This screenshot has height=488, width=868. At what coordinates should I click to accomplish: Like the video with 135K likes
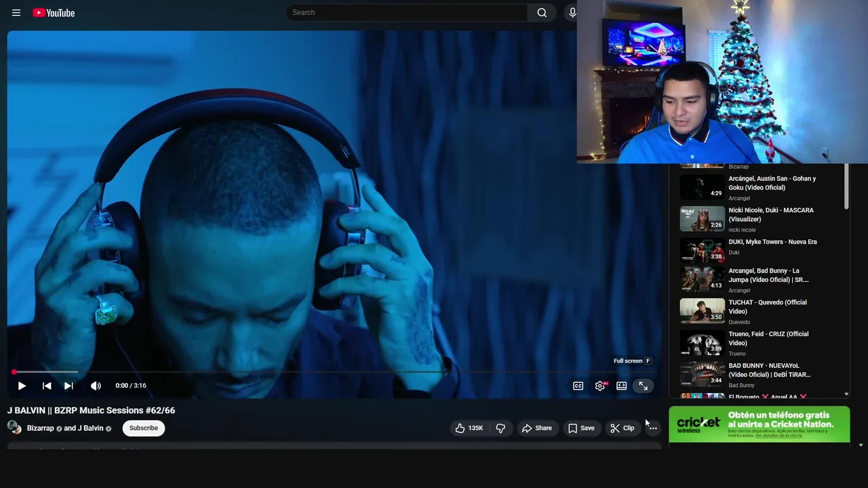click(x=469, y=428)
